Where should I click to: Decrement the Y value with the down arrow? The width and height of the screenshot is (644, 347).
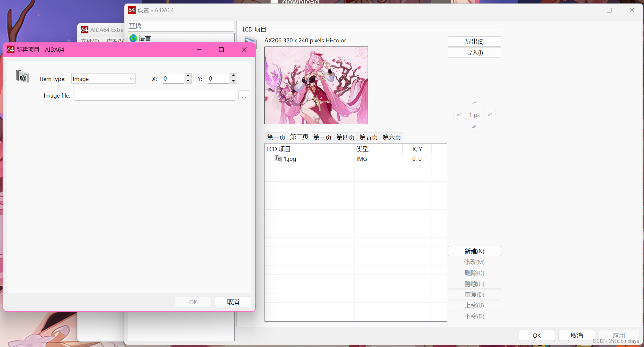pyautogui.click(x=233, y=81)
